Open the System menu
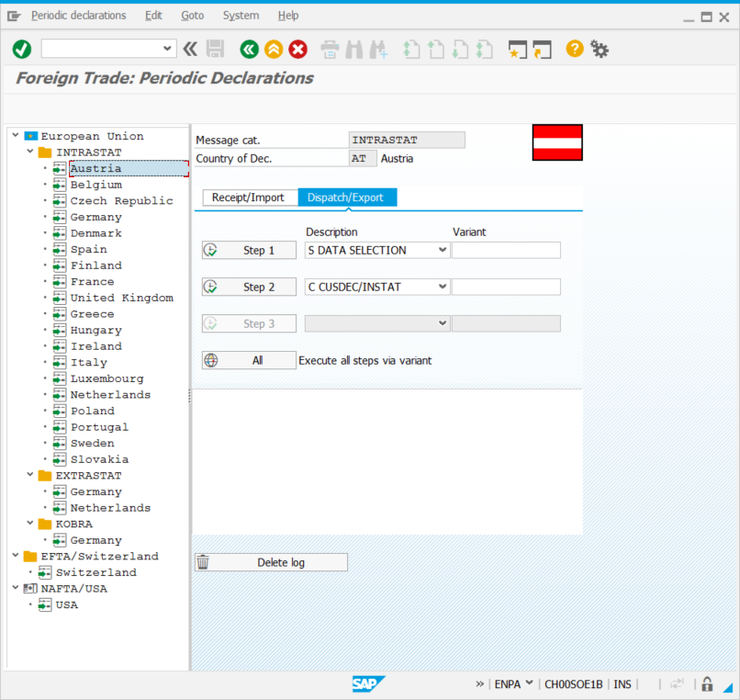This screenshot has width=740, height=700. [x=241, y=16]
